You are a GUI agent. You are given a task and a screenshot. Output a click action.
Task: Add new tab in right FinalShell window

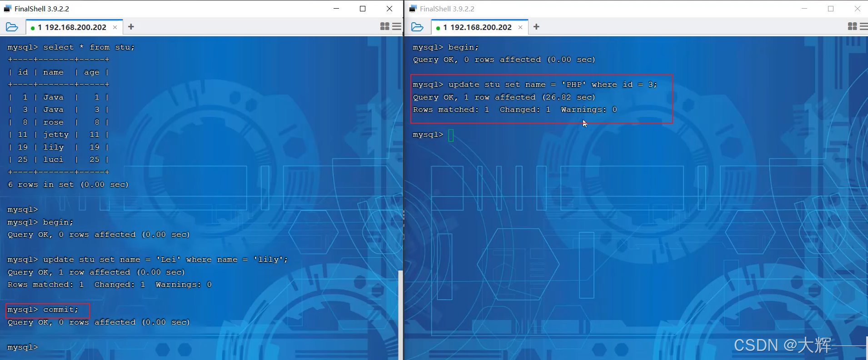[536, 27]
